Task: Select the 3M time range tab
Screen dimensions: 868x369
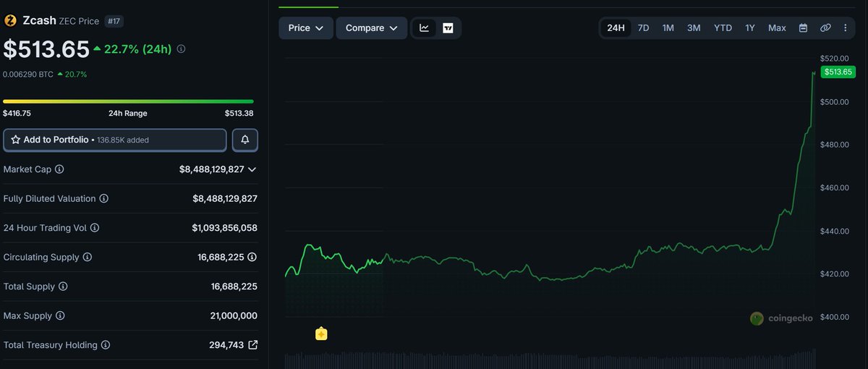Action: click(694, 28)
